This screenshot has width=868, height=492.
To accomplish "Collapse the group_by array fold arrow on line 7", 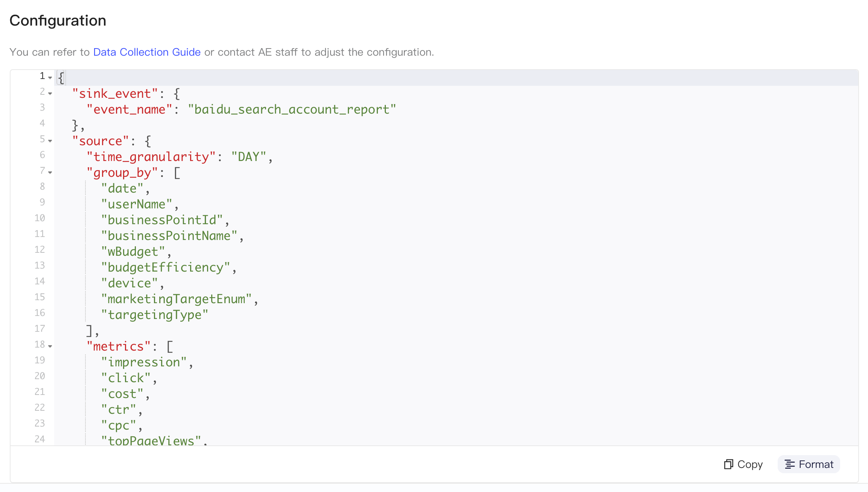I will (50, 173).
